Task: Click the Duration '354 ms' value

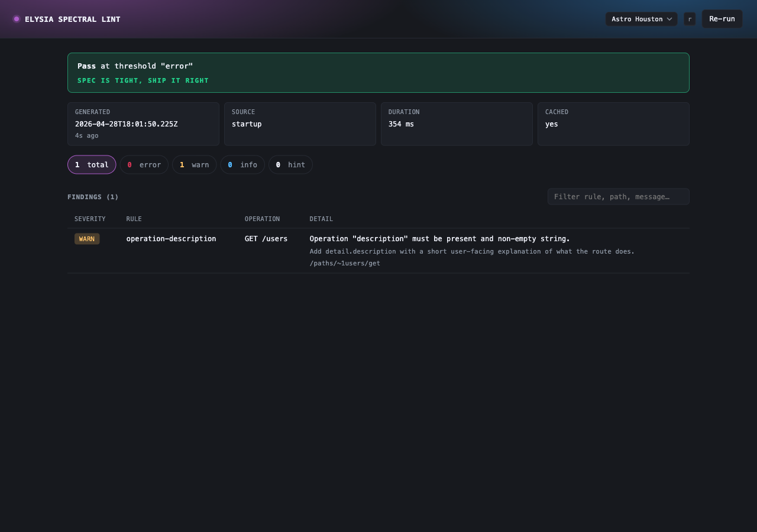Action: click(402, 124)
